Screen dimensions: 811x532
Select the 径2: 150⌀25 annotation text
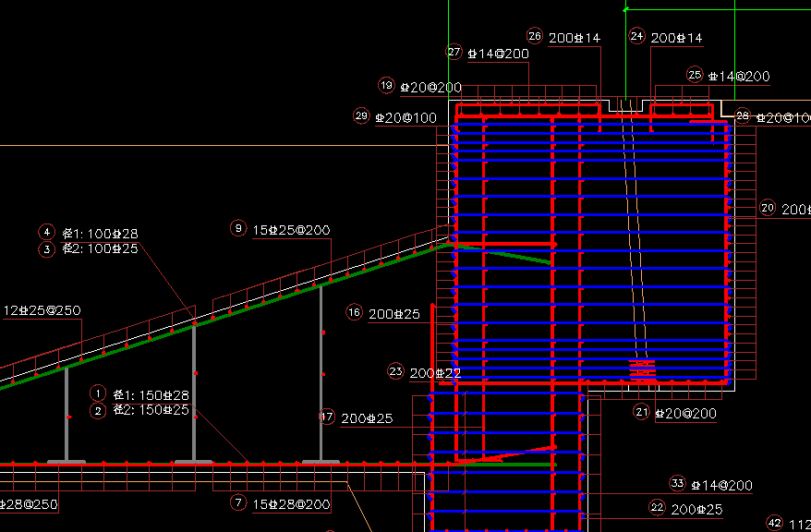coord(151,410)
